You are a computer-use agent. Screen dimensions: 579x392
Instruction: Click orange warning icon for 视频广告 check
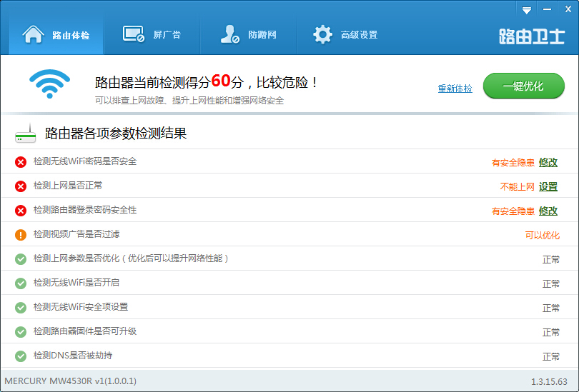click(x=21, y=235)
